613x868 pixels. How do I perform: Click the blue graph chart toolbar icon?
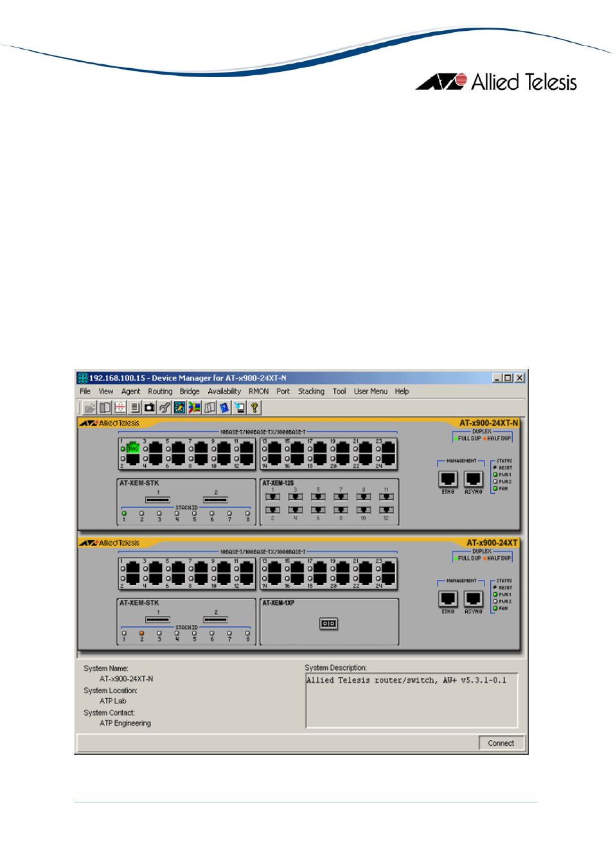180,408
